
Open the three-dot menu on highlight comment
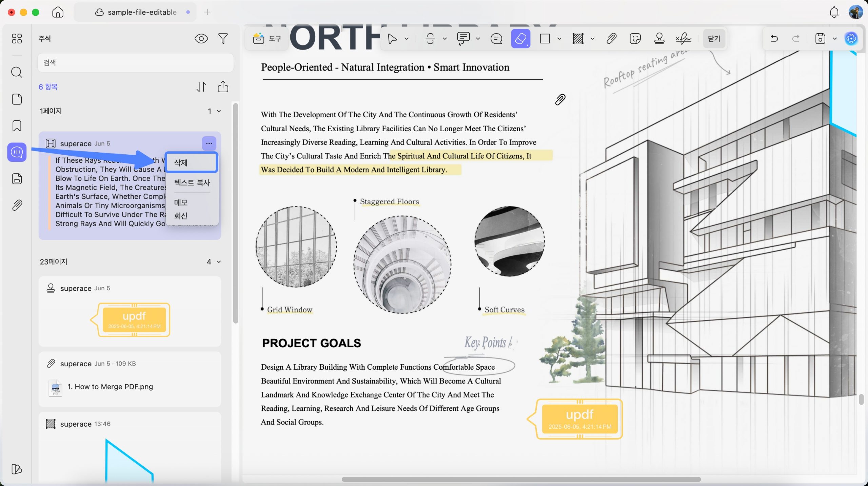point(209,143)
